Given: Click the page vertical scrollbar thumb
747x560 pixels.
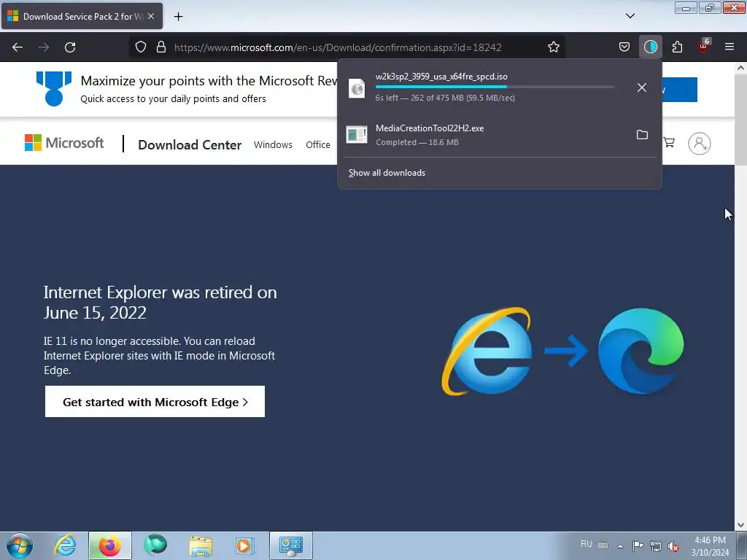Looking at the screenshot, I should point(740,120).
